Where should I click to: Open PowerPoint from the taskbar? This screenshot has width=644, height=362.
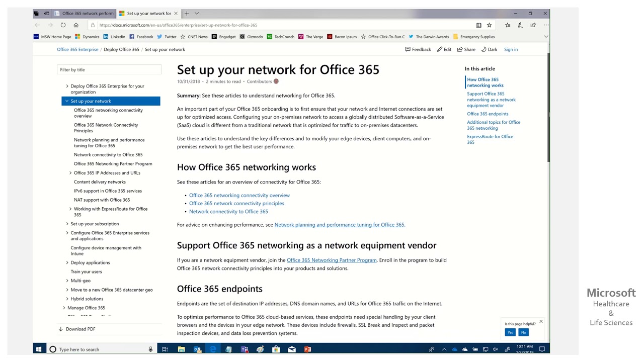[307, 349]
